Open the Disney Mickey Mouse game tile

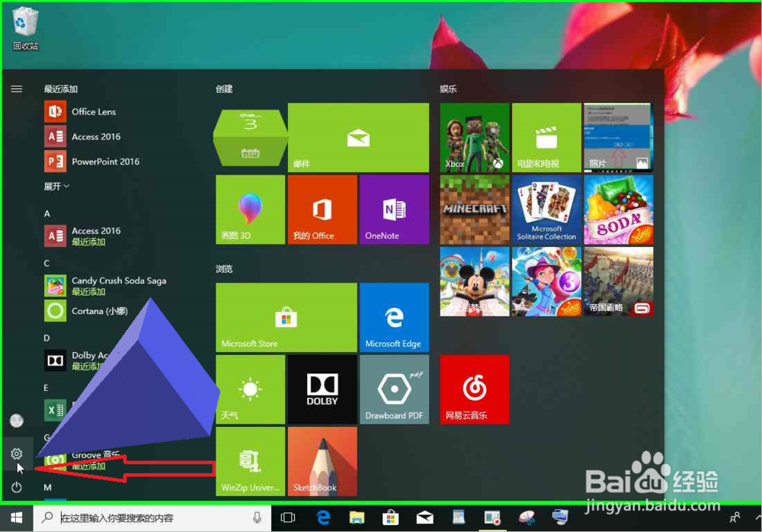(x=475, y=281)
